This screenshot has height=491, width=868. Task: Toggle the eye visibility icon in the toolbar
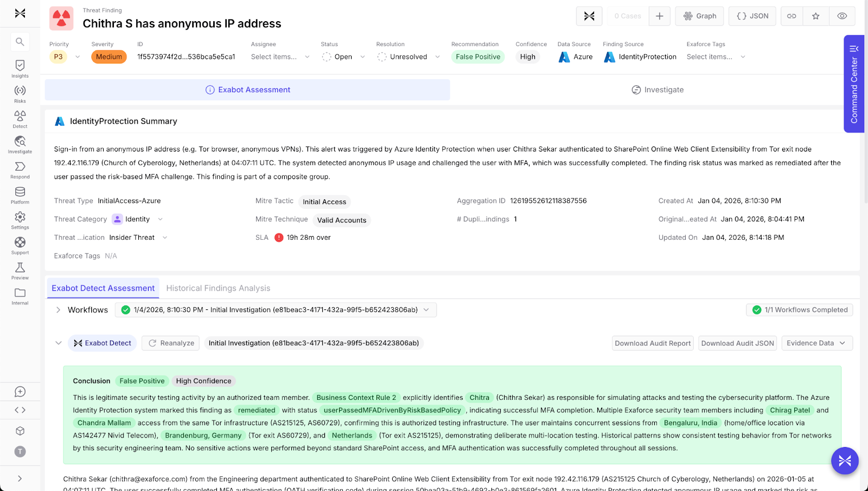842,16
